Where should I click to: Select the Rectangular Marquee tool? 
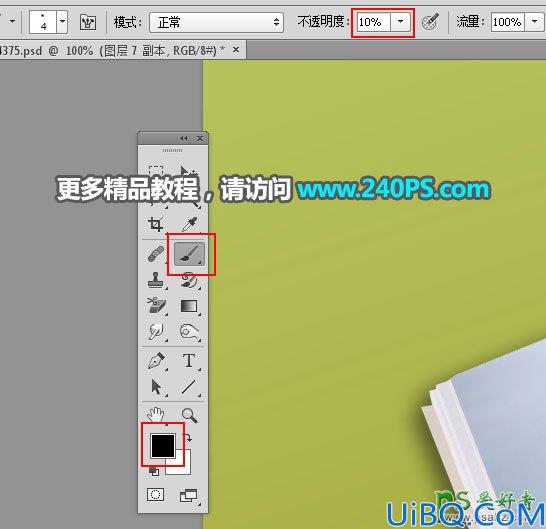(x=156, y=170)
